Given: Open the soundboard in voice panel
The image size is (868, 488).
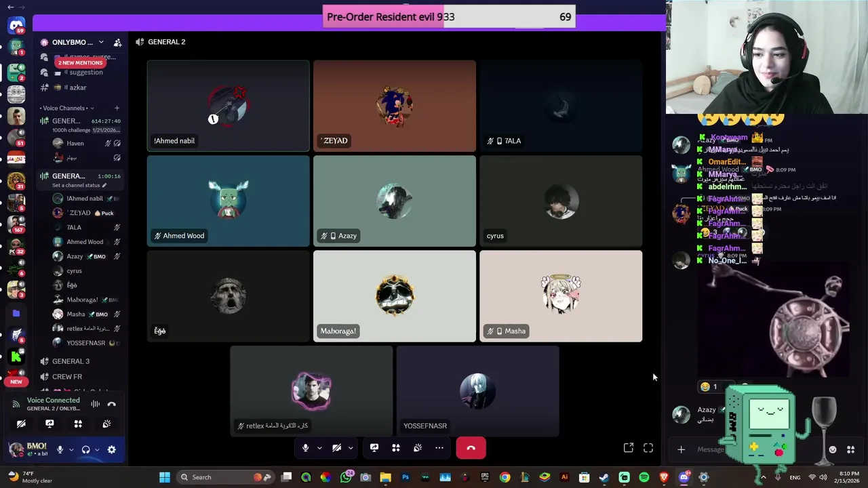Looking at the screenshot, I should click(106, 424).
